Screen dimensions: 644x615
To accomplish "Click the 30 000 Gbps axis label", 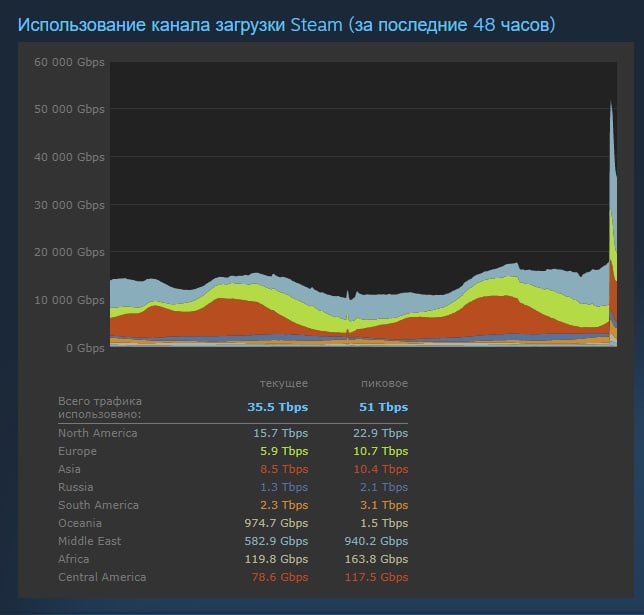I will click(69, 205).
